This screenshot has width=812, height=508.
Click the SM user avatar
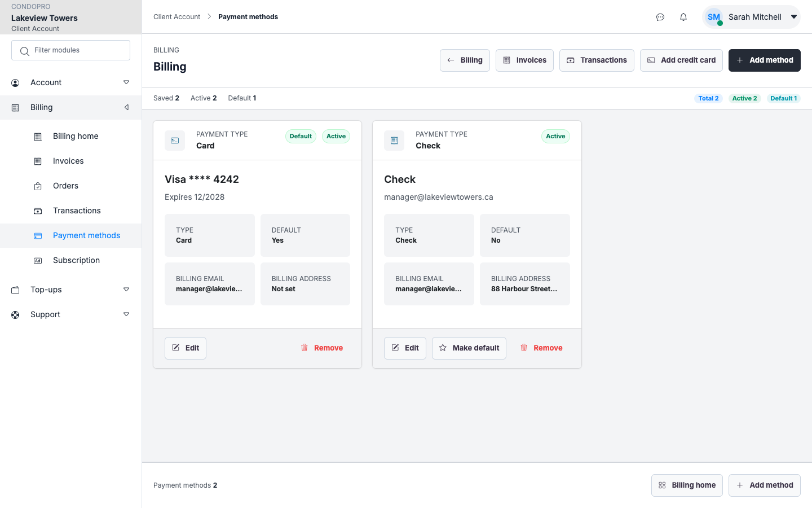click(714, 17)
